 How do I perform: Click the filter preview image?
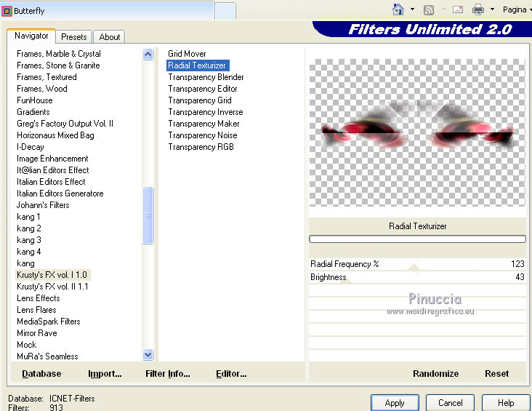(417, 132)
